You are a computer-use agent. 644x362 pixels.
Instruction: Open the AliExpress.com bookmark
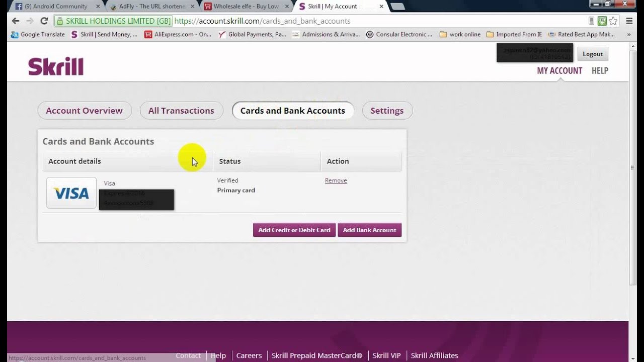point(178,34)
